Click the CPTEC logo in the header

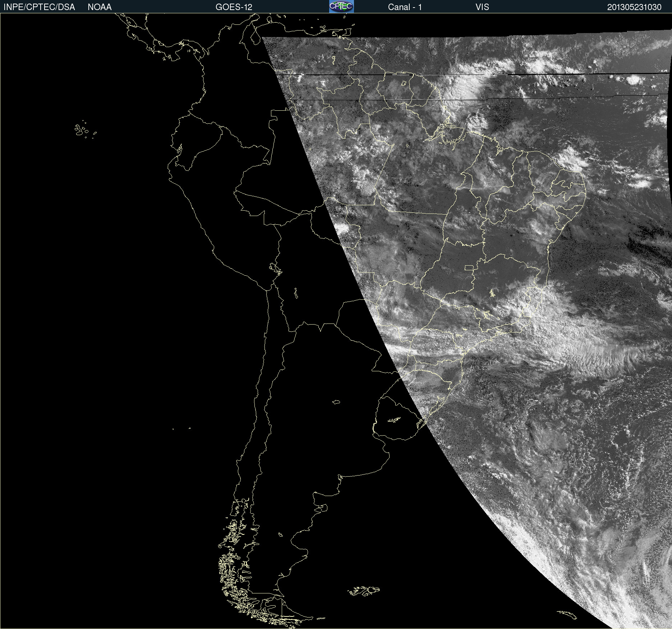click(341, 6)
